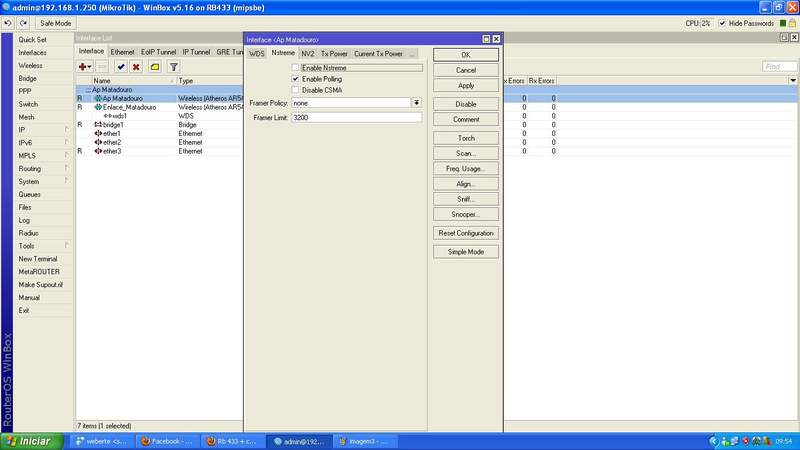Screen dimensions: 800x450
Task: Click the yellow comment note icon
Action: click(x=155, y=67)
